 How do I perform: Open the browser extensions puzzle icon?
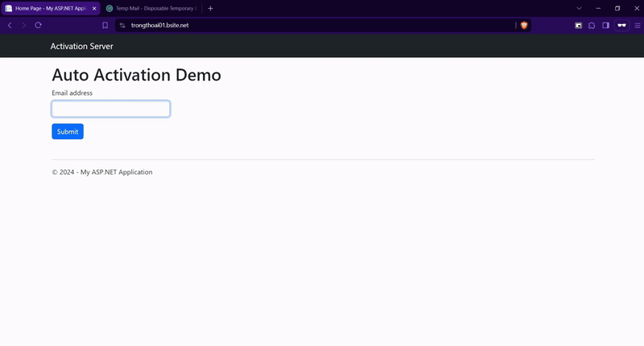click(x=592, y=25)
